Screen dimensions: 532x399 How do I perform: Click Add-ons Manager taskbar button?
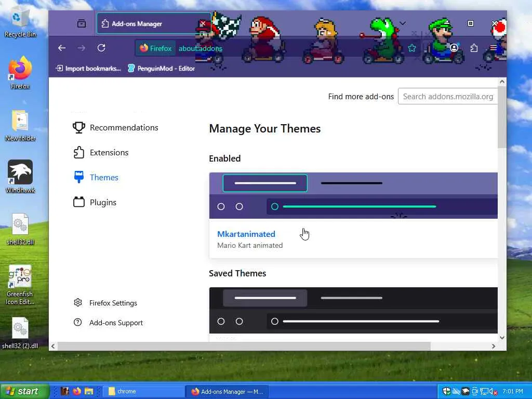pos(227,392)
